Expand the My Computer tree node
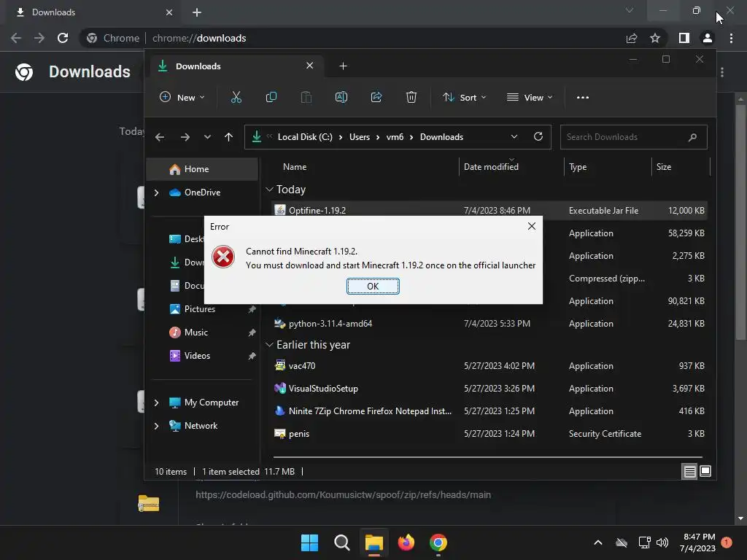The image size is (747, 560). click(x=157, y=402)
